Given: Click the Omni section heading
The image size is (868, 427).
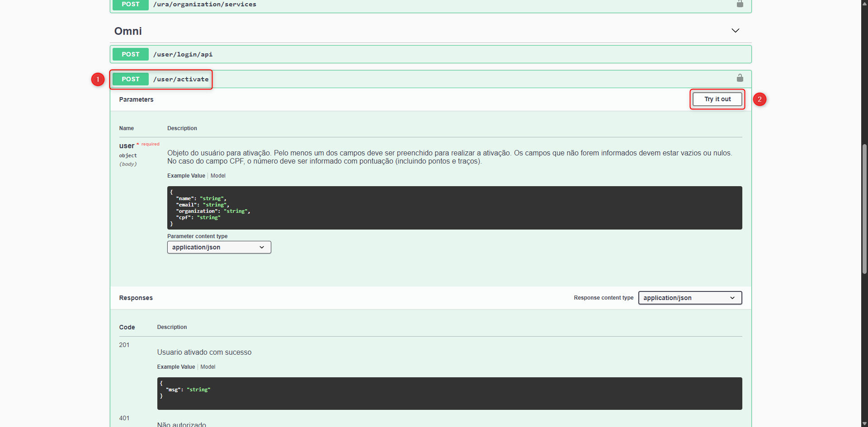Looking at the screenshot, I should coord(128,31).
